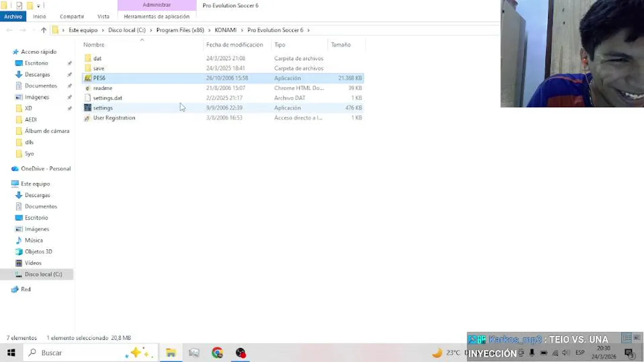644x362 pixels.
Task: Open Google Chrome from the taskbar
Action: point(217,353)
